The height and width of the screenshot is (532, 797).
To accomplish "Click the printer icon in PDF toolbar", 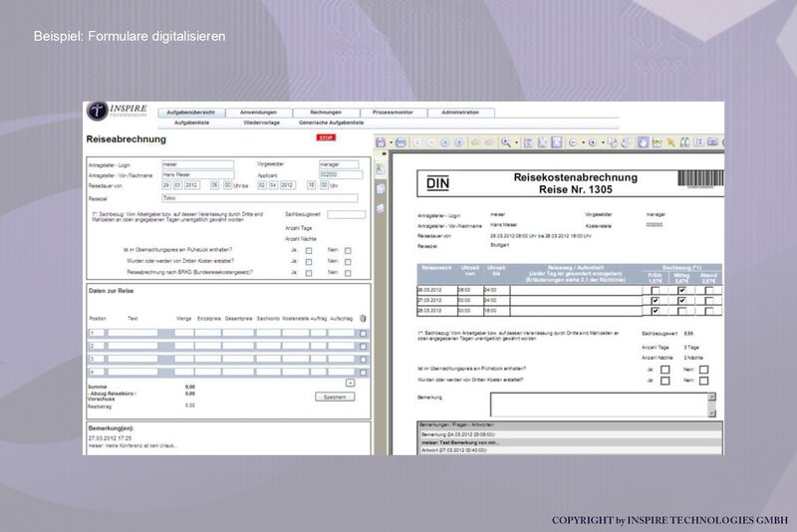I will pyautogui.click(x=400, y=142).
